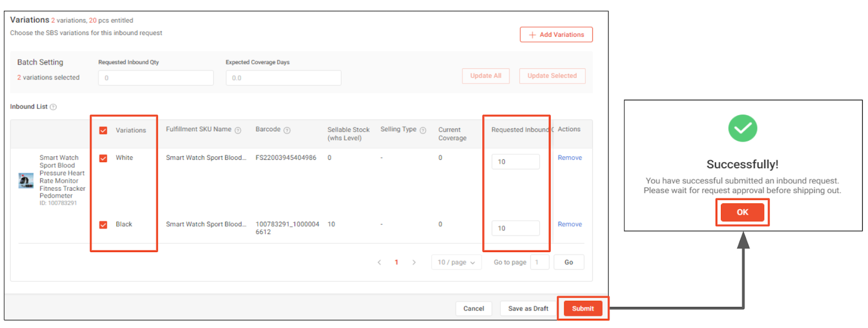Edit requested inbound quantity for White
The height and width of the screenshot is (328, 868).
515,162
